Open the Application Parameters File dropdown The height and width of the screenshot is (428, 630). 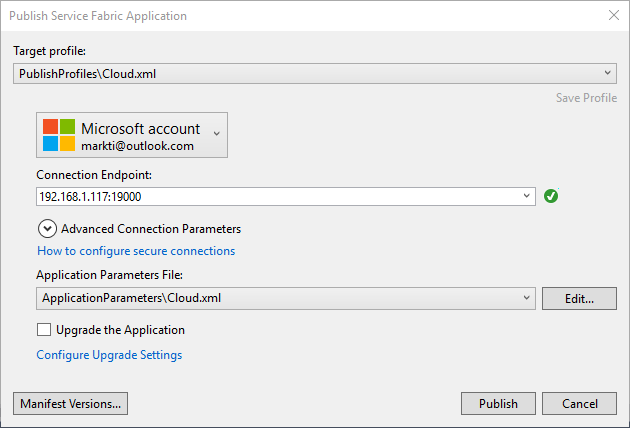[286, 298]
